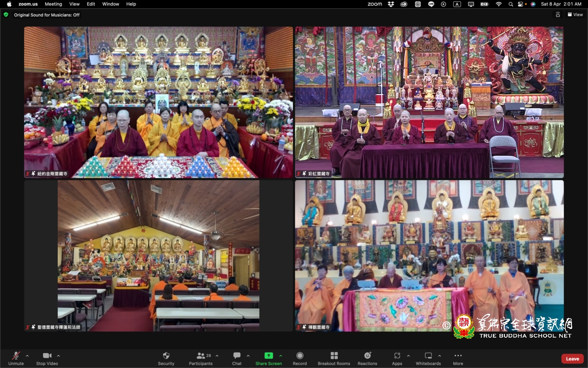Open the Security shield icon
Viewport: 588px width, 368px height.
[x=166, y=356]
